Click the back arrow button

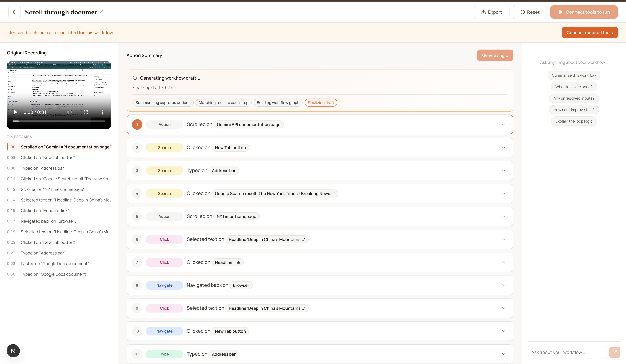coord(14,12)
